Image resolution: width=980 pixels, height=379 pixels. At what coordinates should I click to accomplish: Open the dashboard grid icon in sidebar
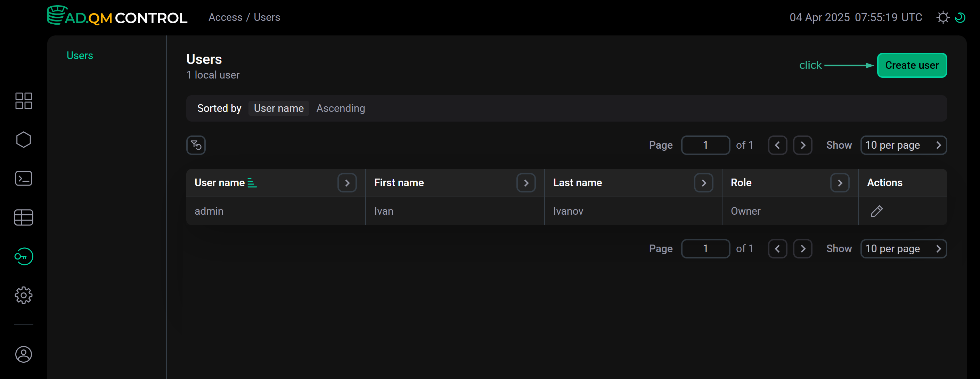(24, 101)
